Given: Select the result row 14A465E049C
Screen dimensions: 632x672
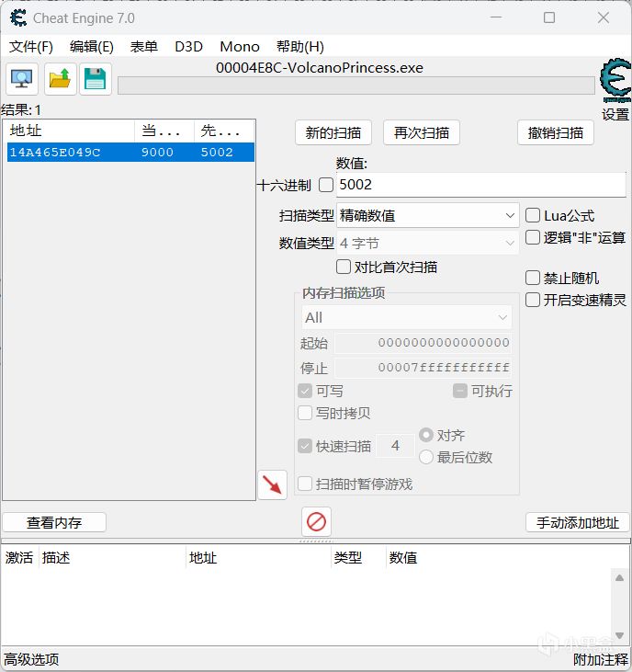Looking at the screenshot, I should coord(130,153).
